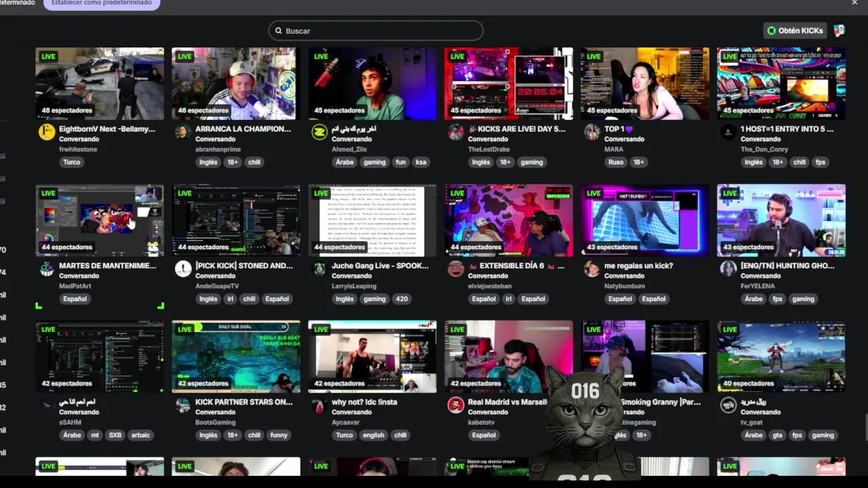The height and width of the screenshot is (488, 868).
Task: Open abranhanprime channel avatar
Action: 183,132
